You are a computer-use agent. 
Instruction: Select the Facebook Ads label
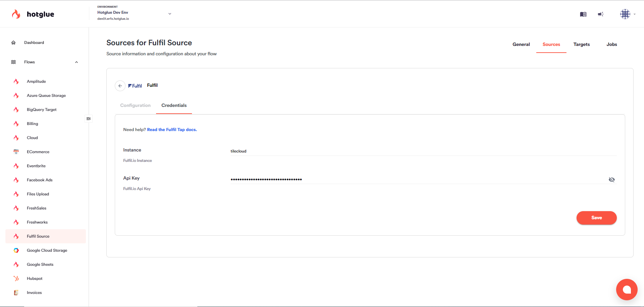tap(40, 180)
